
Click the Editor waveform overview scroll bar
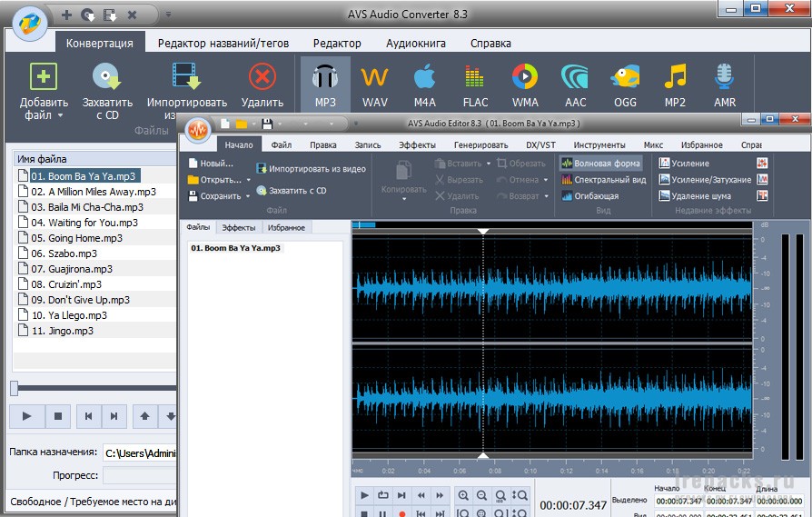pos(552,224)
